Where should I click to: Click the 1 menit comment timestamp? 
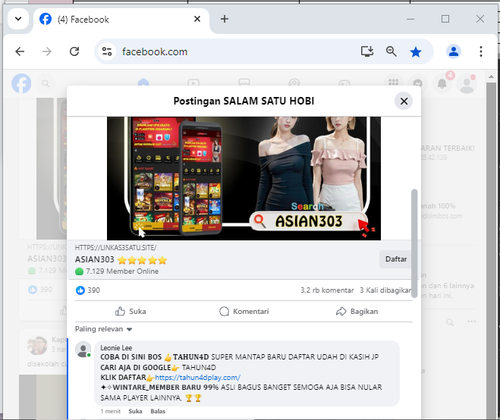click(111, 411)
